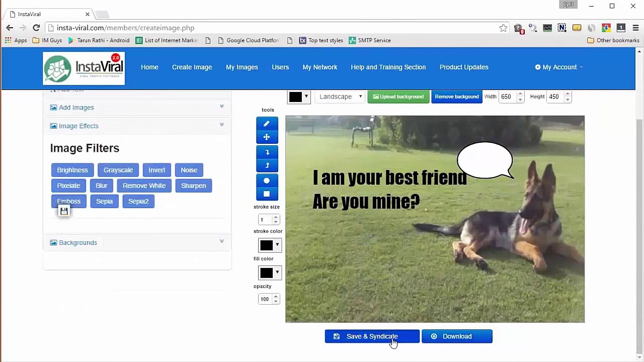Apply the Sepia2 filter

pyautogui.click(x=138, y=201)
